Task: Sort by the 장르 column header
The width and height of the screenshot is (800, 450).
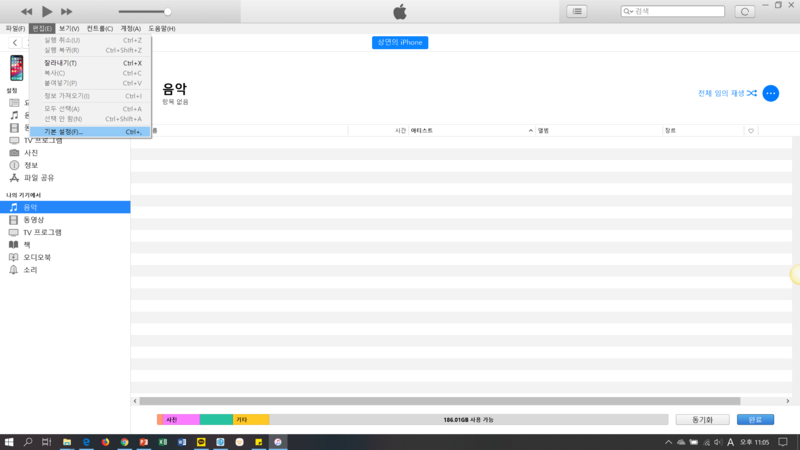Action: (703, 131)
